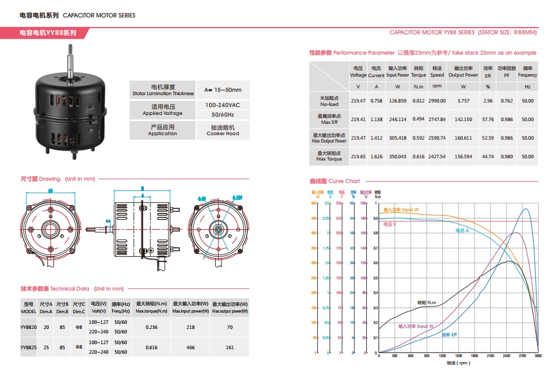The width and height of the screenshot is (559, 392).
Task: Select the output power value '3.757'
Action: [463, 101]
